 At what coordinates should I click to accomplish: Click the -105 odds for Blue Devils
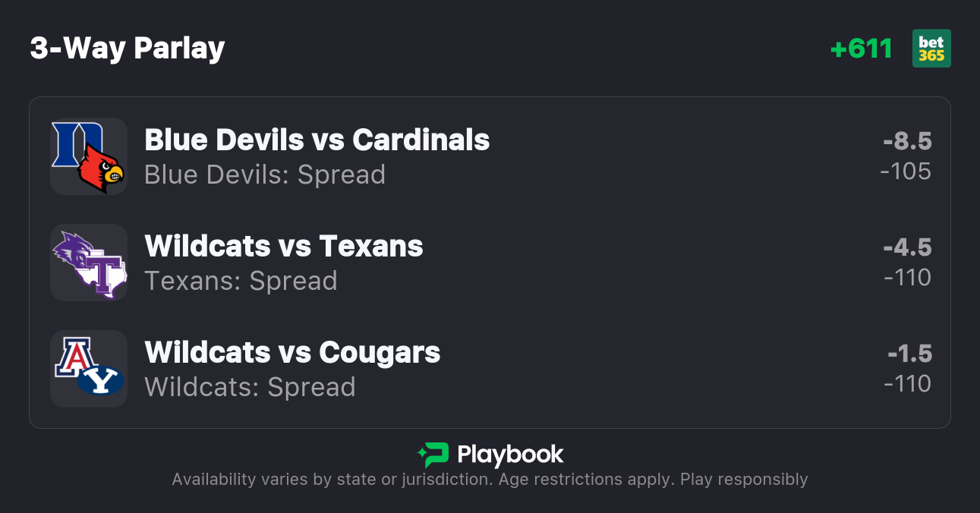(x=906, y=172)
